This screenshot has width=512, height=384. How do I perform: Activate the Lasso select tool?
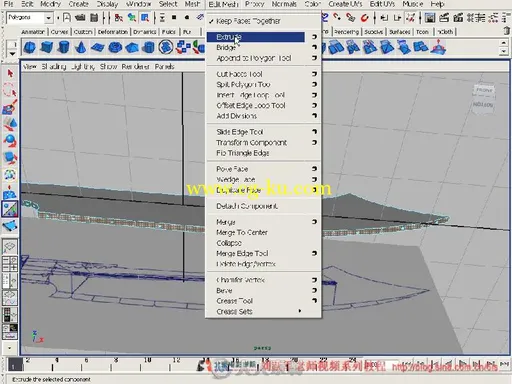10,90
